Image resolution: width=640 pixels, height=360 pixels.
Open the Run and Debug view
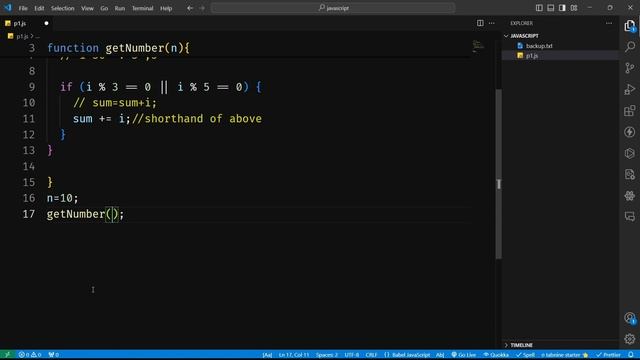pos(630,89)
